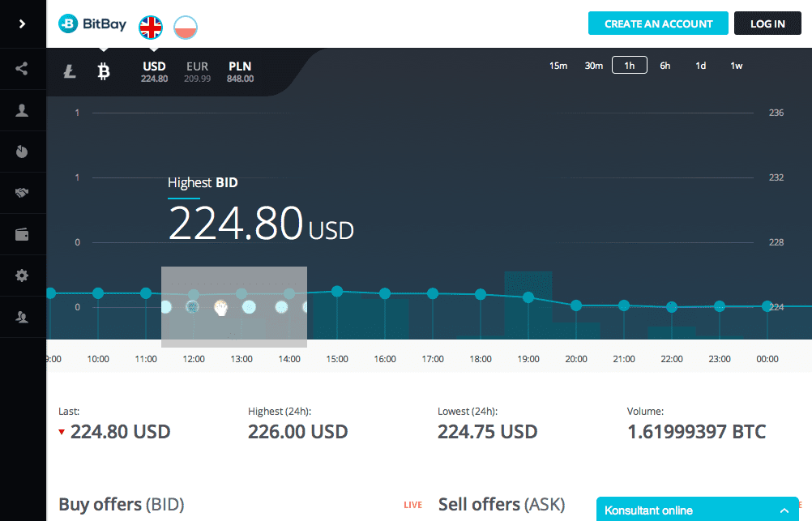Image resolution: width=812 pixels, height=521 pixels.
Task: Click the two-person group sidebar icon
Action: [x=22, y=318]
